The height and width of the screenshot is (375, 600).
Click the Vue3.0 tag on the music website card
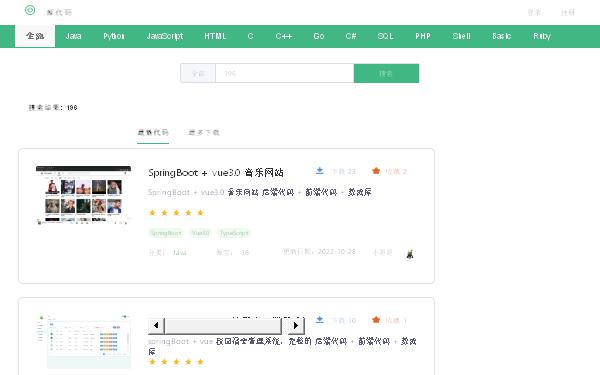(201, 233)
